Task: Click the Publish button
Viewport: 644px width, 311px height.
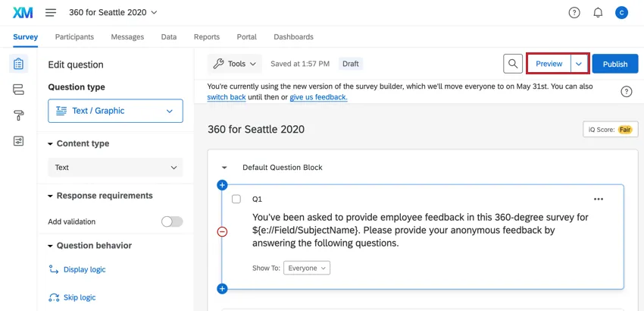Action: [614, 64]
